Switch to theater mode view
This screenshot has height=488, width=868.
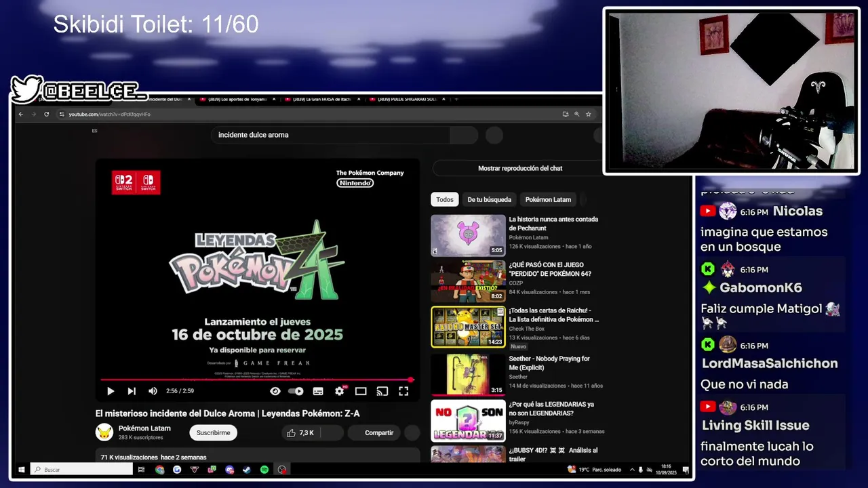click(361, 391)
